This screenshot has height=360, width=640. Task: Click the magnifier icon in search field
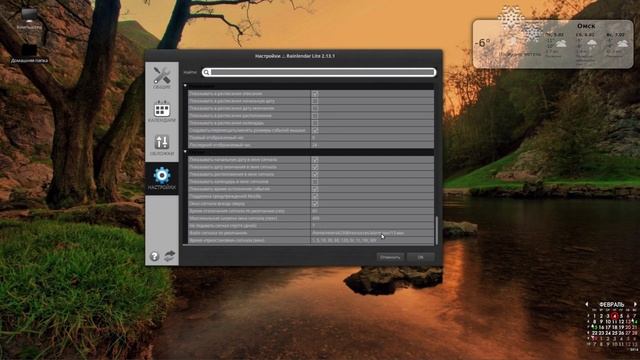pyautogui.click(x=207, y=72)
